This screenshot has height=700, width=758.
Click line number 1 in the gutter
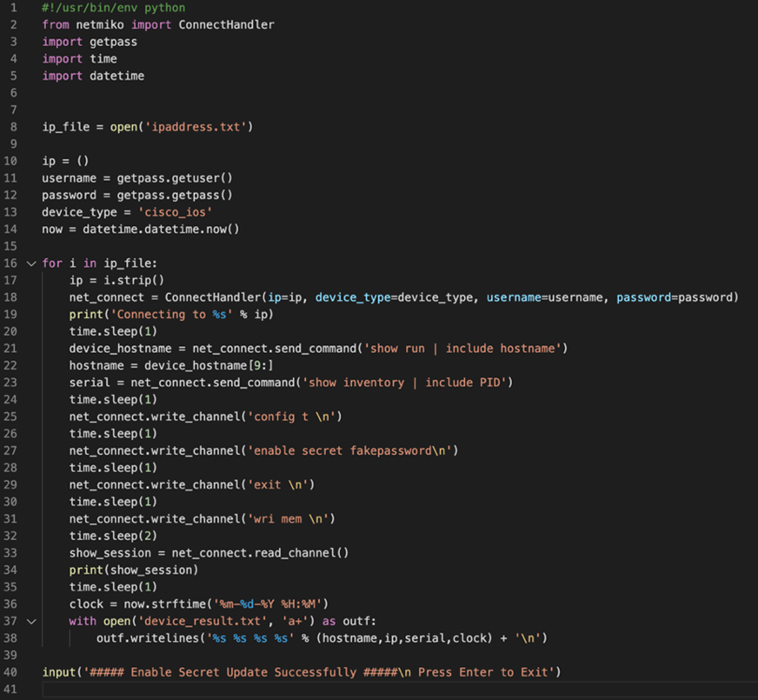point(14,8)
